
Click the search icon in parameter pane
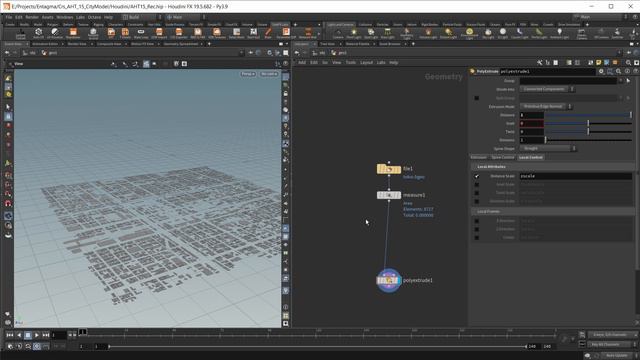click(x=619, y=71)
